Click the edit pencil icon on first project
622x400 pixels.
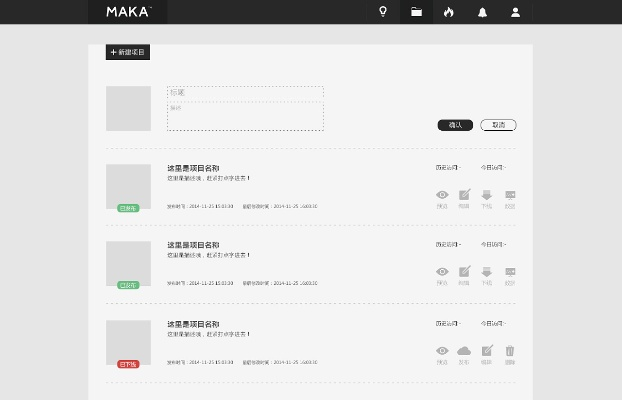(x=464, y=195)
